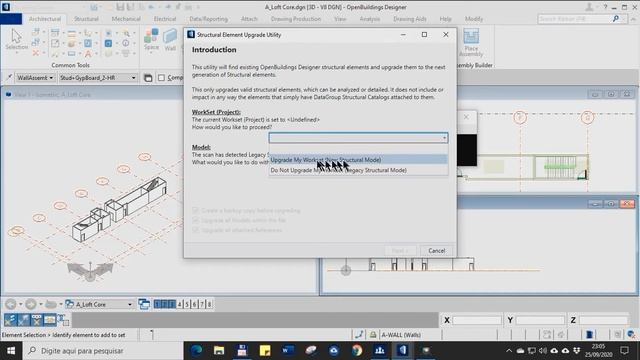The height and width of the screenshot is (360, 640).
Task: Click the view Forward navigation arrow
Action: (31, 304)
